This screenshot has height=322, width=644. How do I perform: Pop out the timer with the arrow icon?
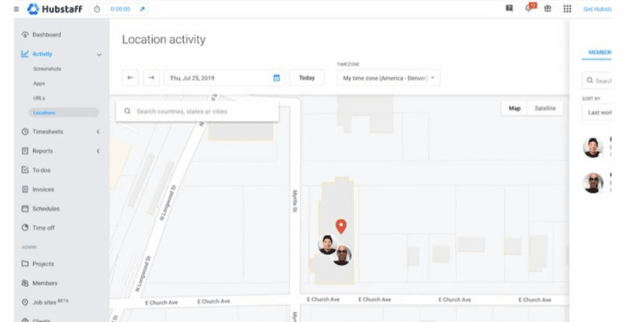point(142,9)
